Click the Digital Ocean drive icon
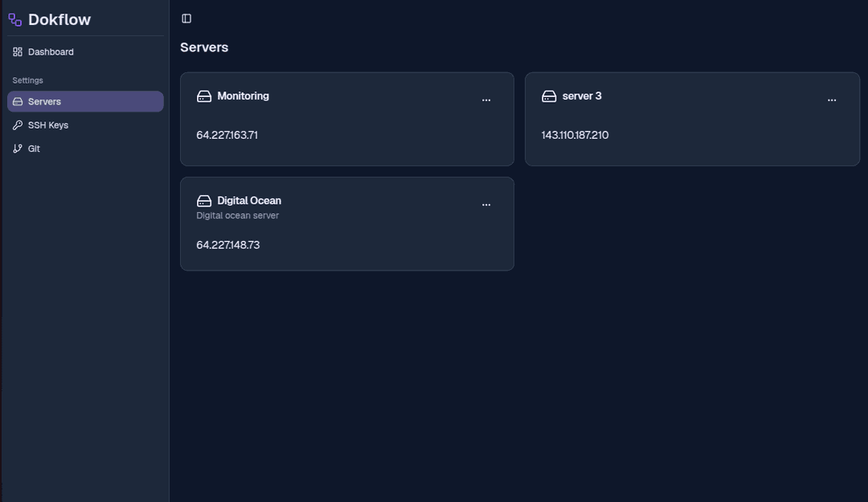The height and width of the screenshot is (502, 868). pos(203,201)
